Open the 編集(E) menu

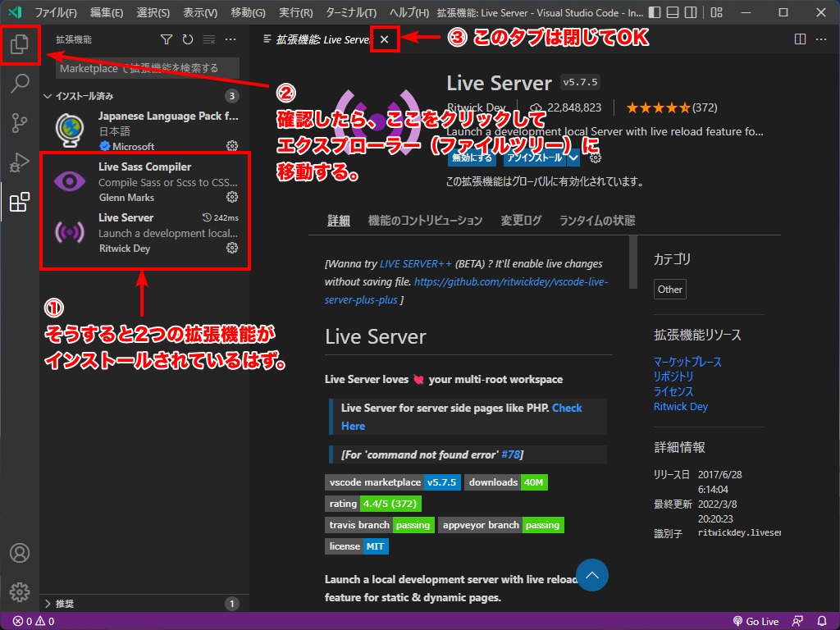107,12
